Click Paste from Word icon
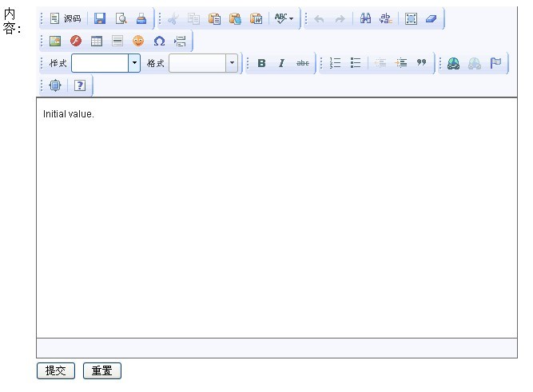 (256, 18)
